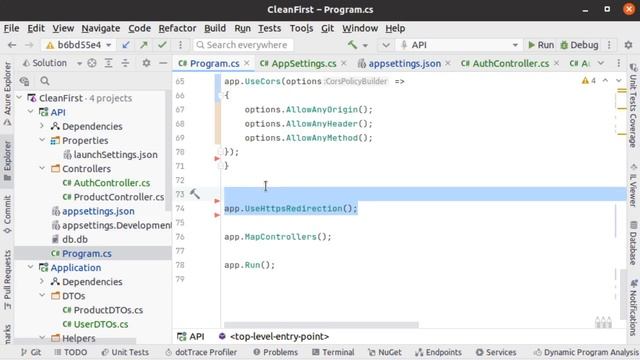Click the Commit checkmark icon
Screen dimensions: 640x360
162,45
